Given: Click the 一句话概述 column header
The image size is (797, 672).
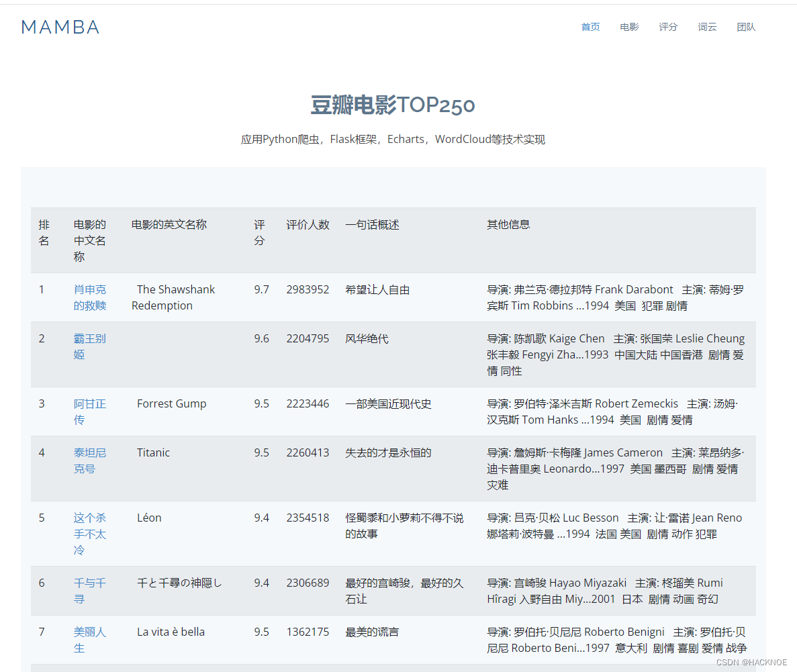Looking at the screenshot, I should (372, 224).
